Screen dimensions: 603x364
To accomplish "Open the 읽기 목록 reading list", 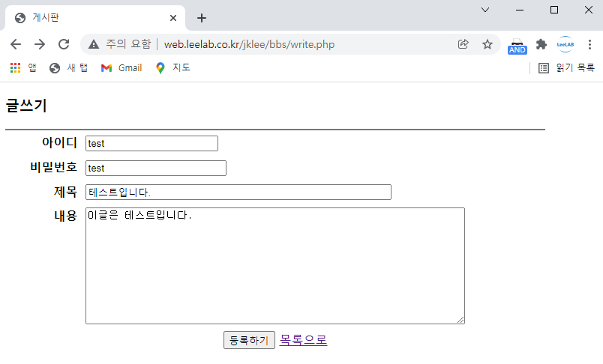I will click(x=566, y=67).
